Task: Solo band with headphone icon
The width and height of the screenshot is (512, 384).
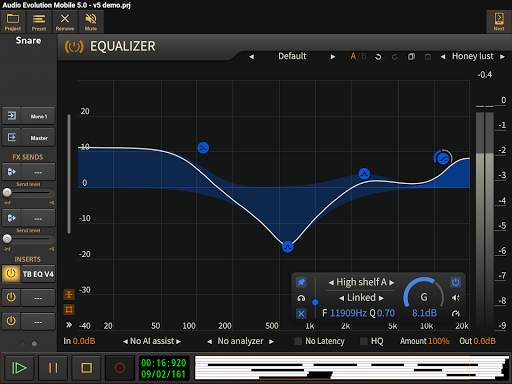Action: click(301, 298)
